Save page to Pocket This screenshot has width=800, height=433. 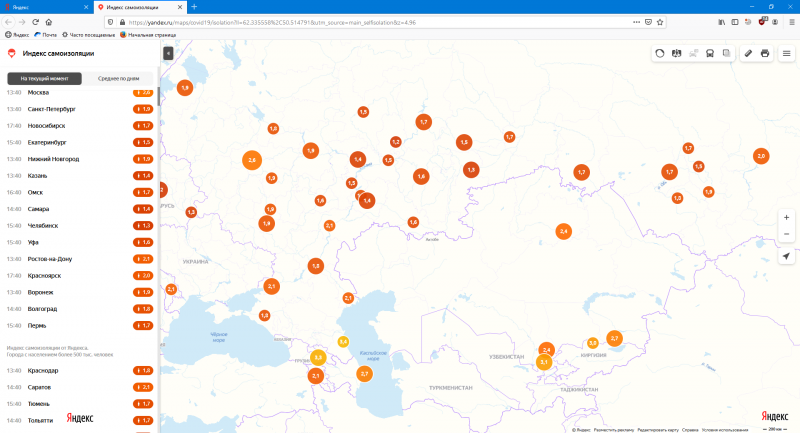pos(648,22)
